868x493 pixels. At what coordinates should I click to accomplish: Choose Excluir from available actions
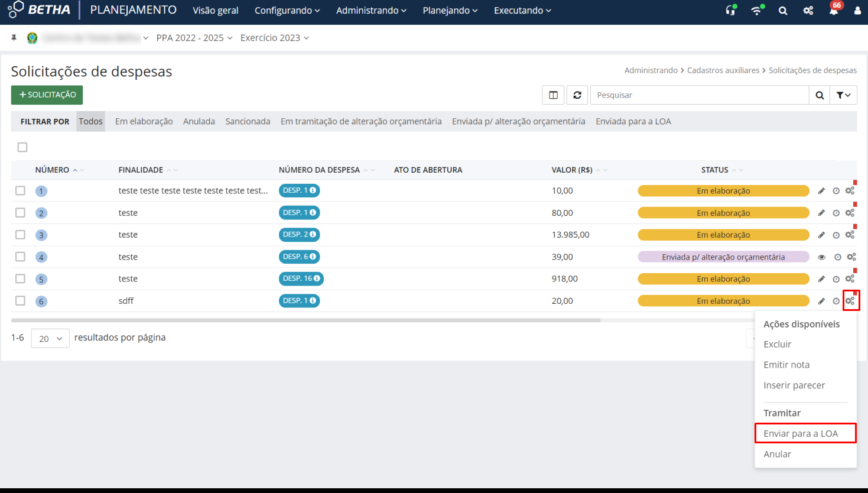(777, 344)
